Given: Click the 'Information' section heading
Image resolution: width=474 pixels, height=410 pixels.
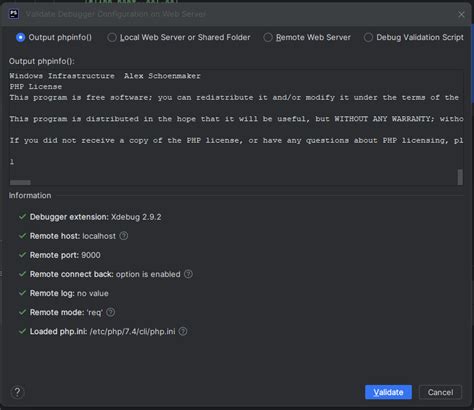Looking at the screenshot, I should point(30,195).
